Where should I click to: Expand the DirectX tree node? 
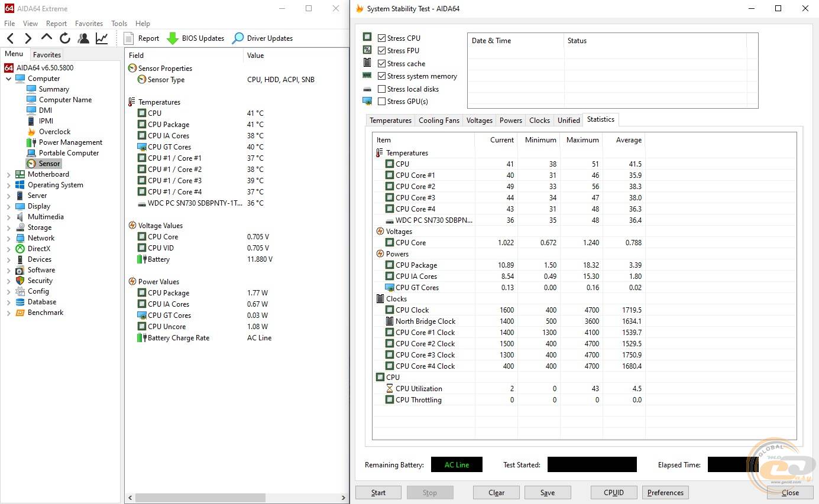[8, 249]
